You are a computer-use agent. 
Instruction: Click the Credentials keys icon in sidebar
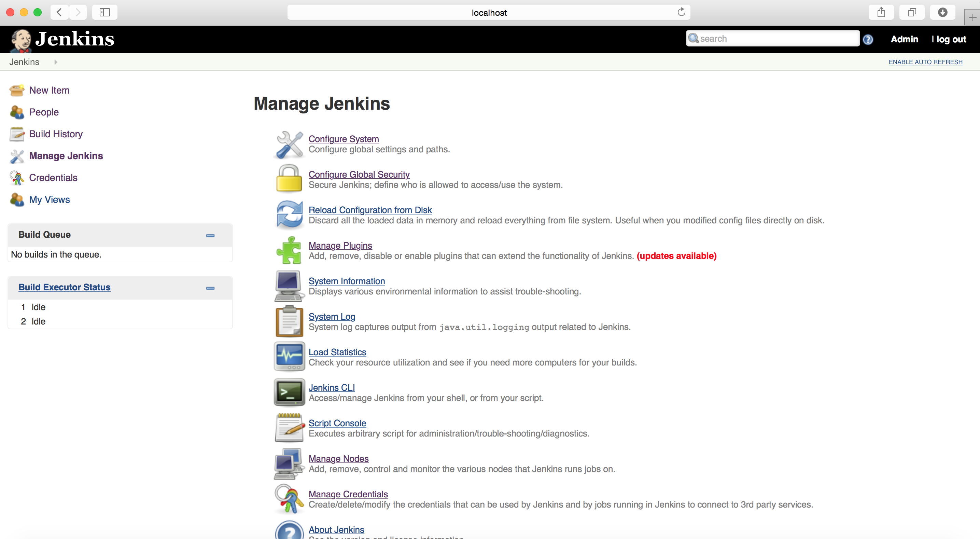tap(17, 178)
